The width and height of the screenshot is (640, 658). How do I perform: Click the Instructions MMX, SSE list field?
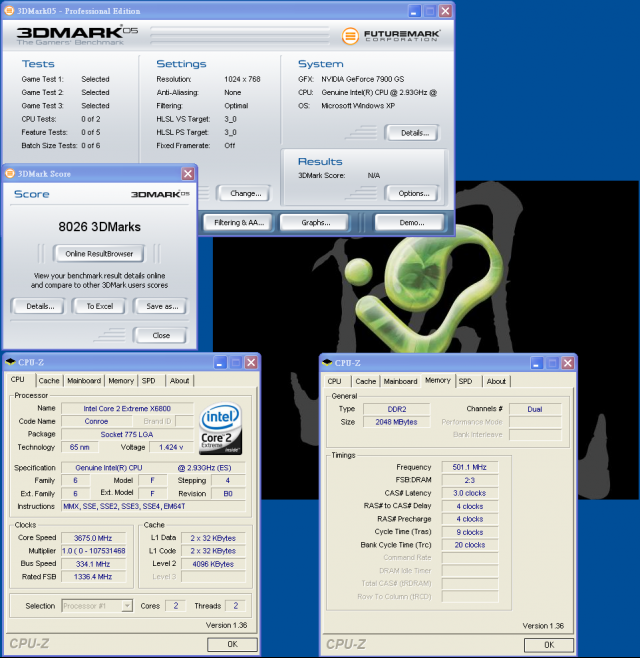point(154,506)
